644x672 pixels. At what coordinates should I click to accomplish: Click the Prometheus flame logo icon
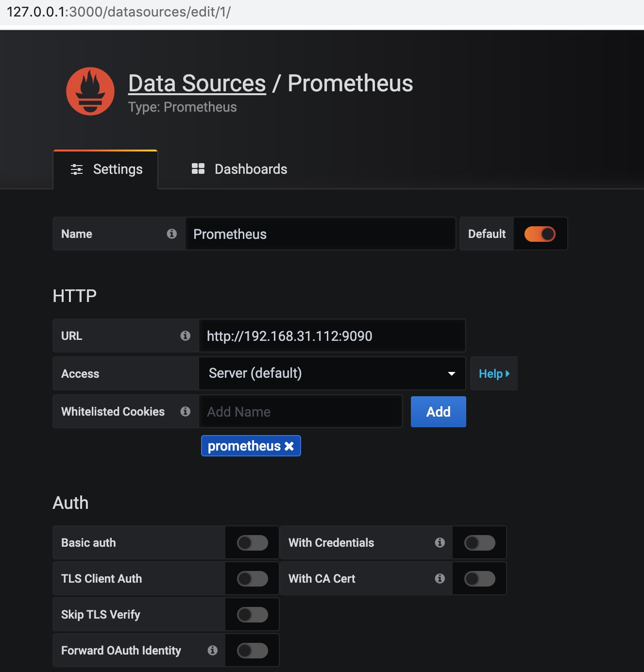click(90, 91)
